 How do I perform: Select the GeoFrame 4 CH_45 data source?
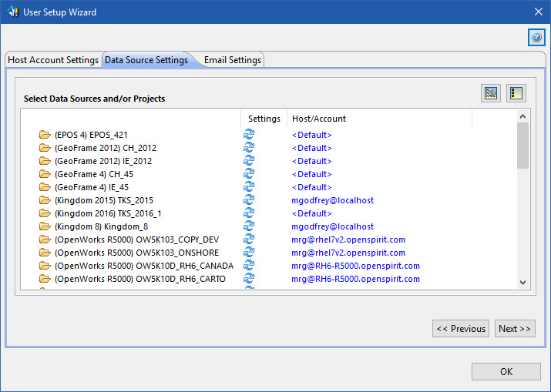click(93, 174)
